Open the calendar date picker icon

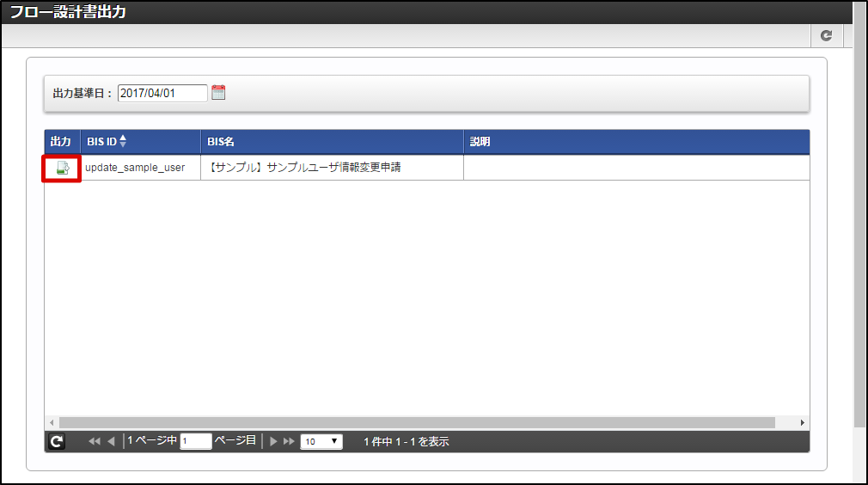point(218,93)
